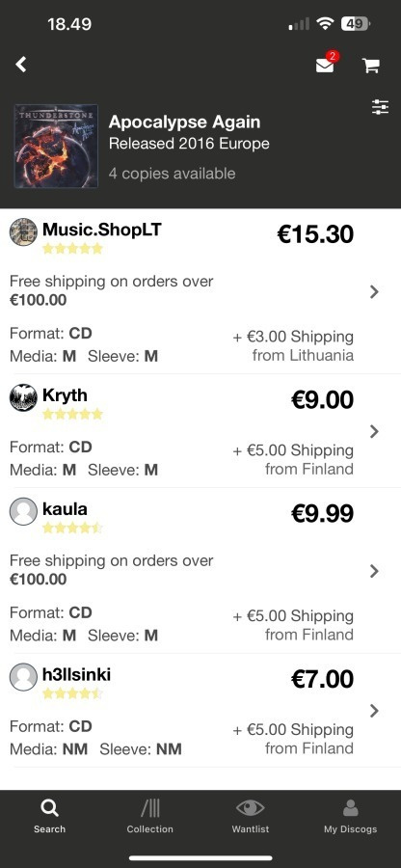Screen dimensions: 401x868
Task: Tap Music.ShopLT seller avatar
Action: tap(23, 231)
